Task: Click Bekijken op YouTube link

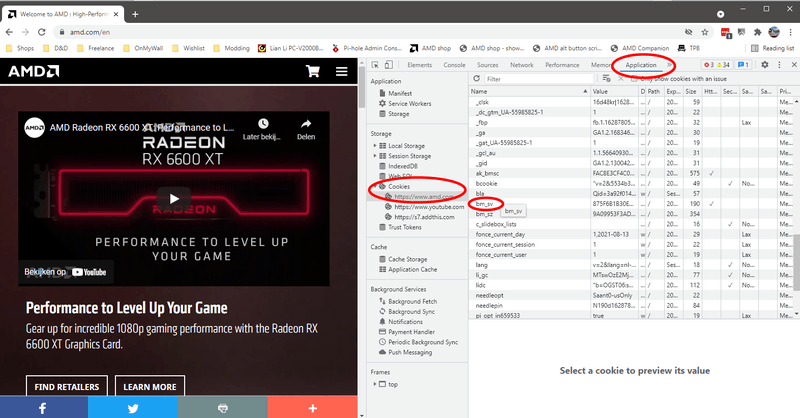Action: coord(65,272)
